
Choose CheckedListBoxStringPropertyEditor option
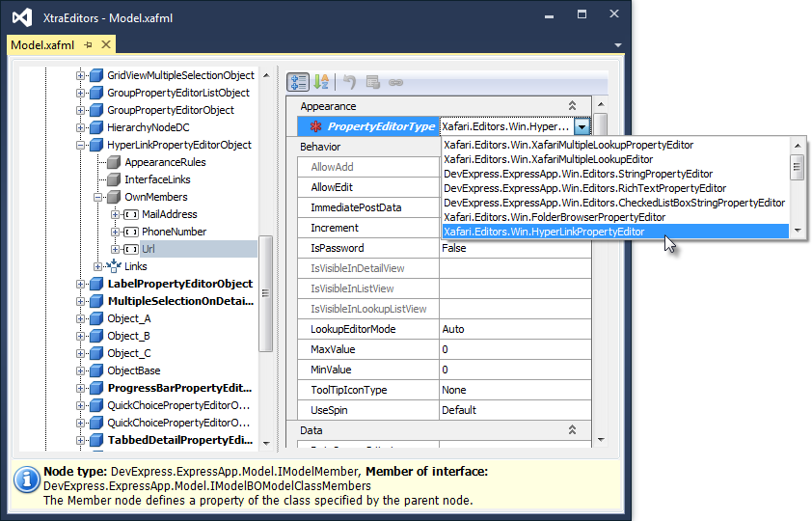click(614, 203)
